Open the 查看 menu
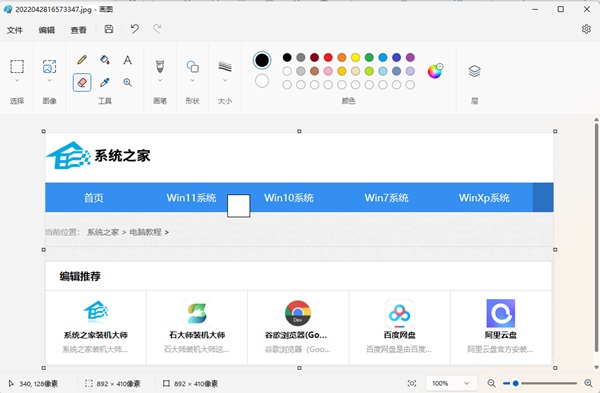This screenshot has height=393, width=600. 78,30
